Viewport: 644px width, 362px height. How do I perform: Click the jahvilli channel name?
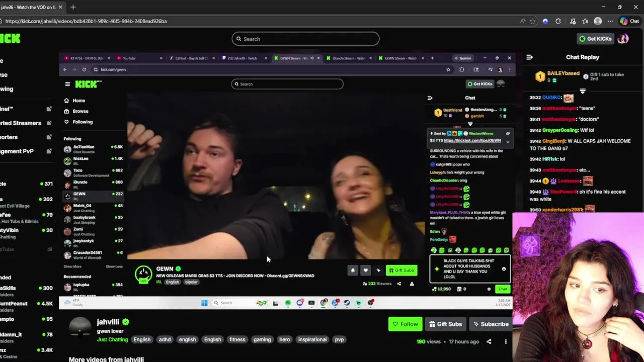pos(108,322)
